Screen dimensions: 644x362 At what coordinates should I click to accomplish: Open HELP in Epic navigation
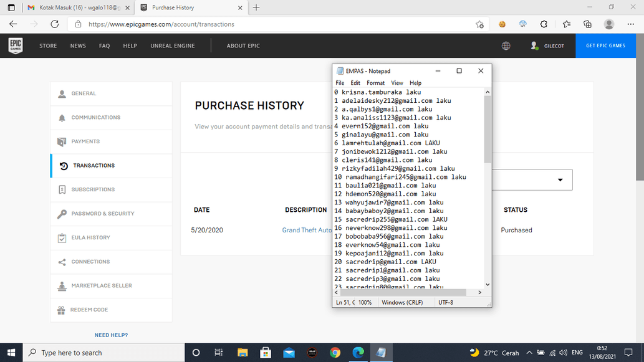130,46
